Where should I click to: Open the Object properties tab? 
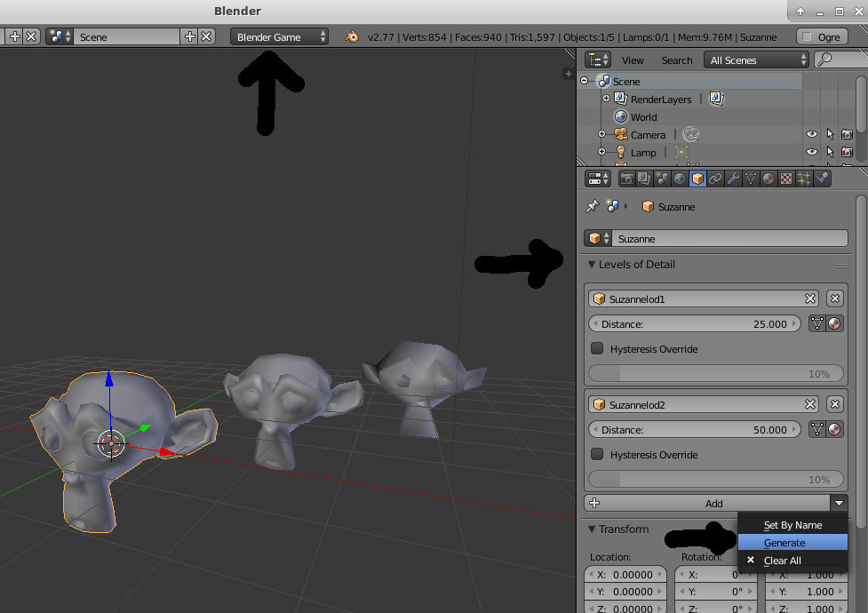point(697,179)
